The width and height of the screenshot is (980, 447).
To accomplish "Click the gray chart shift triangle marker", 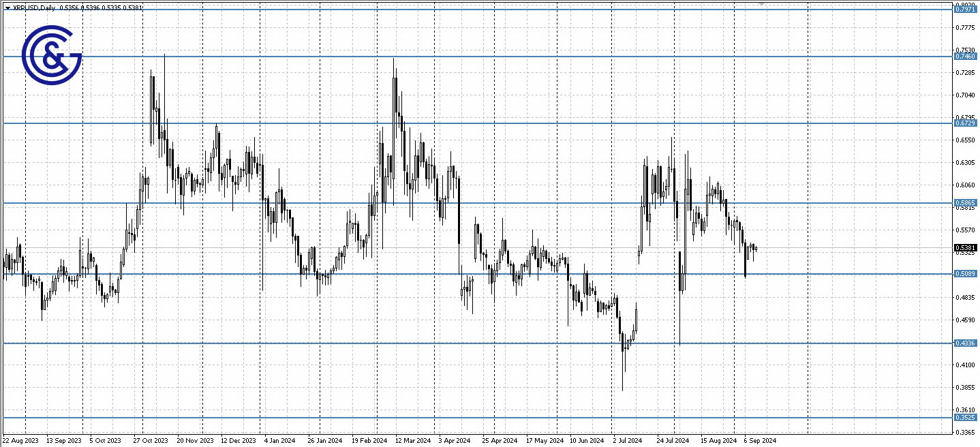I will point(762,4).
